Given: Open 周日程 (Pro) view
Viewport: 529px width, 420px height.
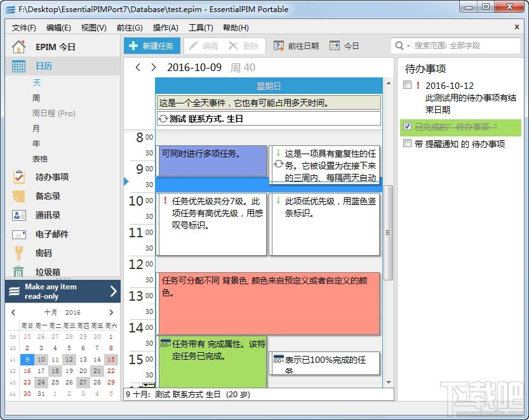Looking at the screenshot, I should pyautogui.click(x=53, y=114).
